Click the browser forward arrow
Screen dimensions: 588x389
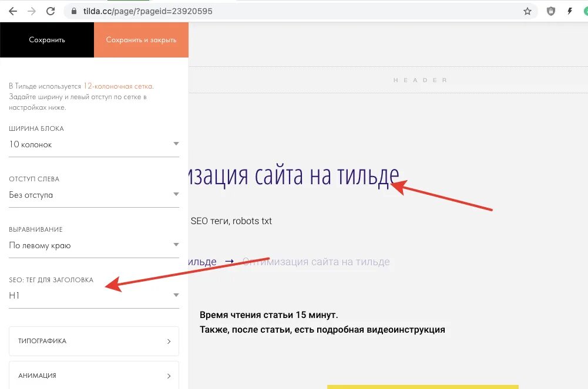tap(32, 11)
